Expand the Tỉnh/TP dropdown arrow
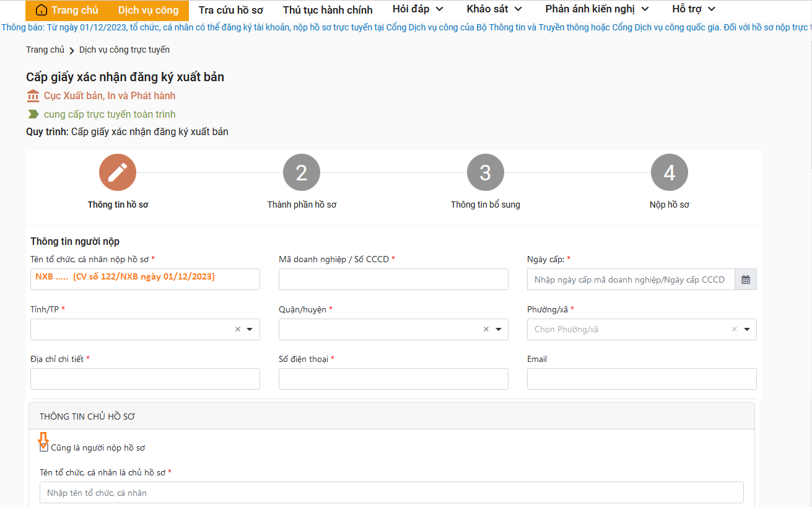 coord(250,330)
